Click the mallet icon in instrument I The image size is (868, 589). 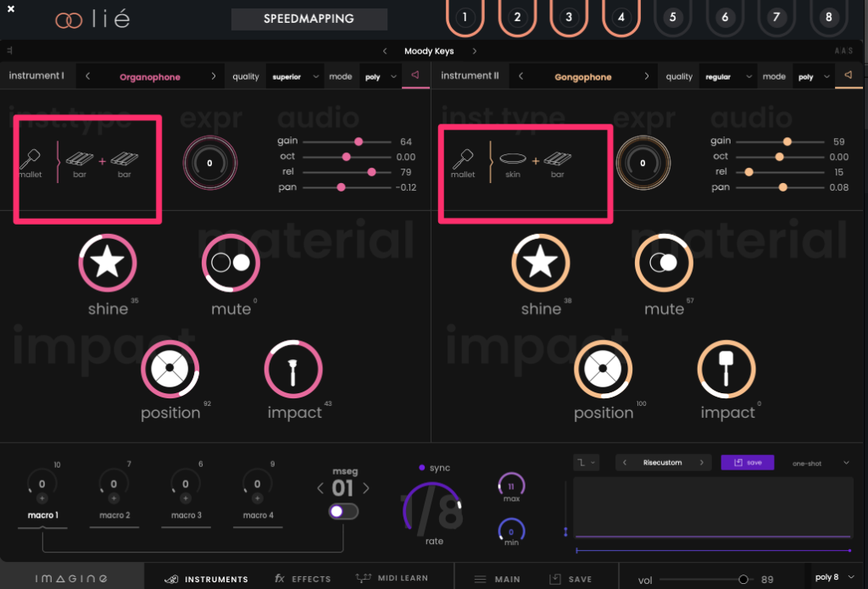tap(31, 159)
